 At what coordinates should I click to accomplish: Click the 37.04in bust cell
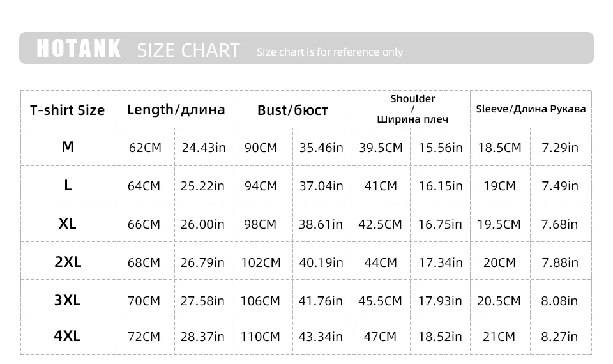(321, 186)
